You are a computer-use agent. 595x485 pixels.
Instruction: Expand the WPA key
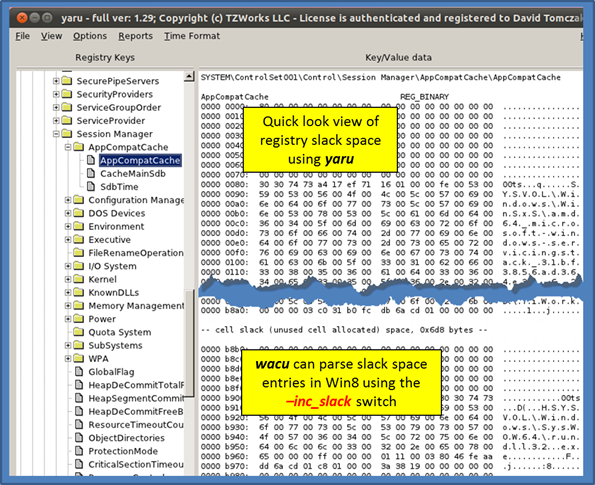(68, 359)
